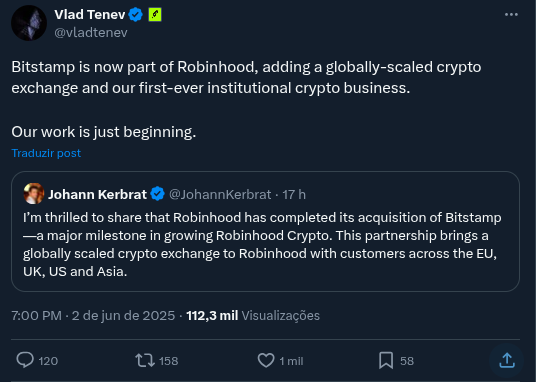Open the reply comment icon

(25, 360)
